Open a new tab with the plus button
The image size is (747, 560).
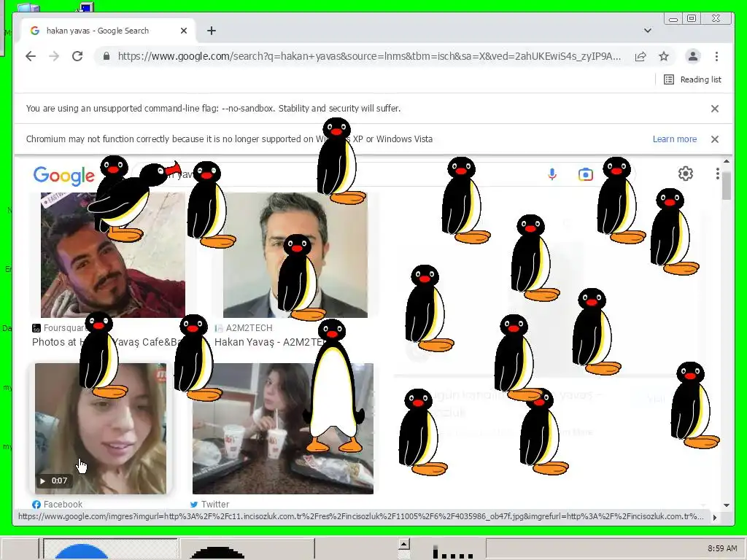(212, 31)
